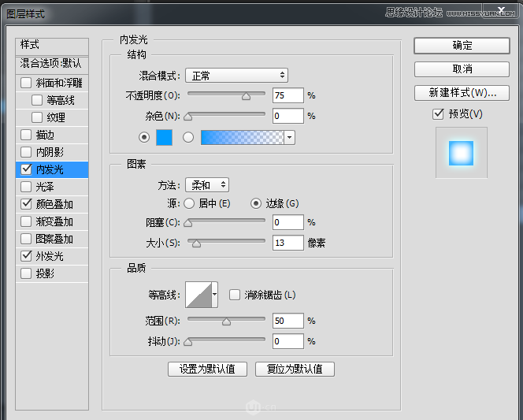Click the blue-to-transparent gradient preview bar

242,137
